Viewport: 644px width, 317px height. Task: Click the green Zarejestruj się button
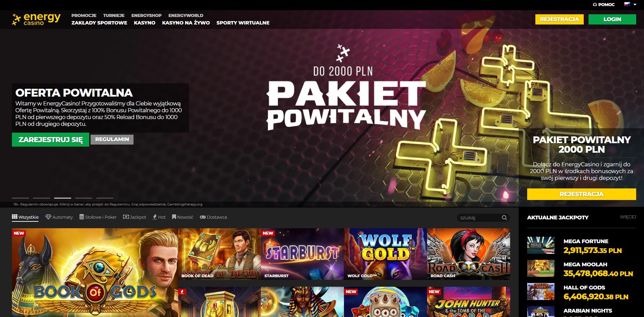pyautogui.click(x=50, y=140)
